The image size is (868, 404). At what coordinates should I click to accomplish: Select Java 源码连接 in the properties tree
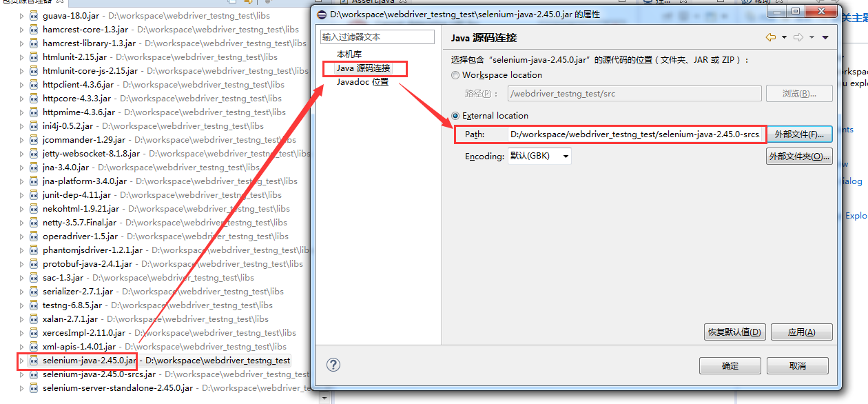[363, 68]
